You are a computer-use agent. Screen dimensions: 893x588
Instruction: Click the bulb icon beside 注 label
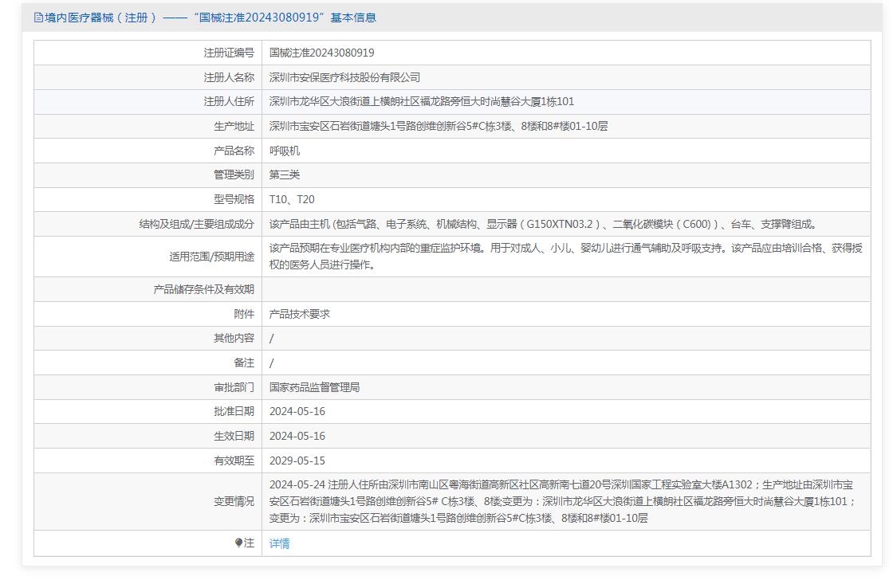click(238, 543)
